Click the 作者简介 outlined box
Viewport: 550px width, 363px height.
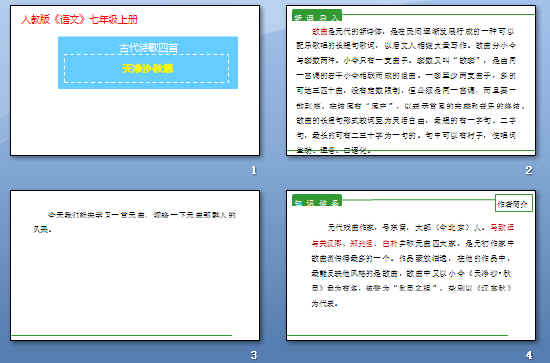pos(514,203)
